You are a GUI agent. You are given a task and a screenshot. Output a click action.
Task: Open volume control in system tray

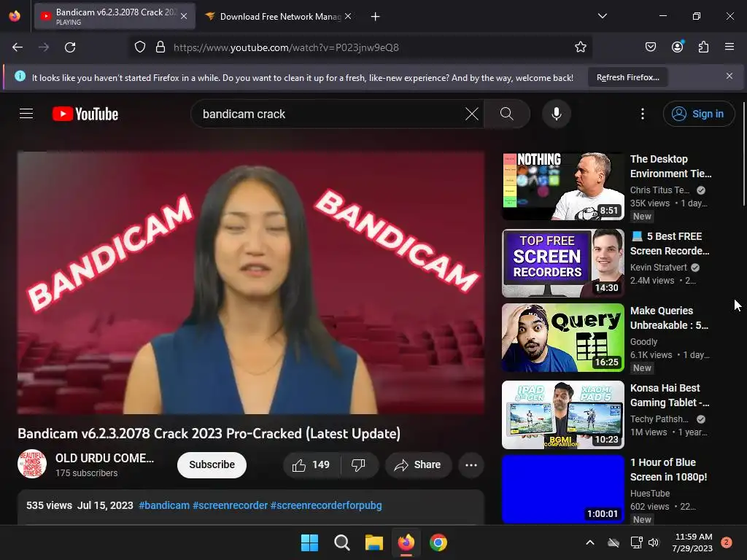point(653,542)
